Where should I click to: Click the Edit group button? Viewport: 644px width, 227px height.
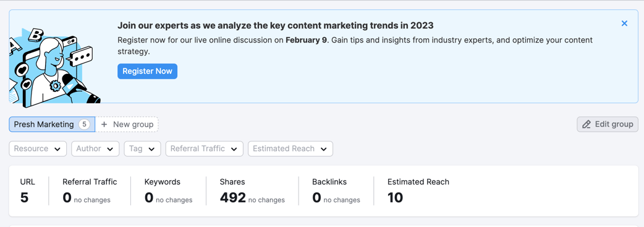[608, 124]
